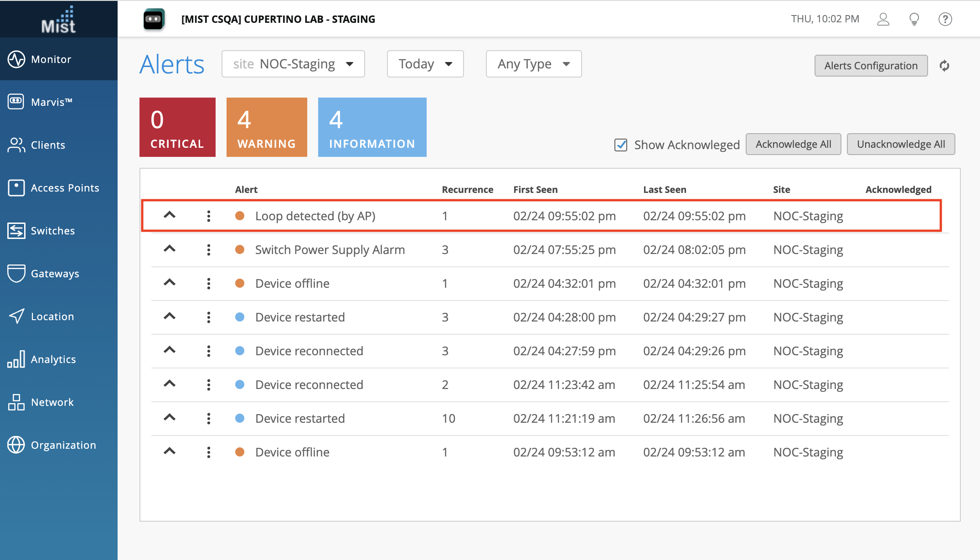Click the Mist logo
980x560 pixels.
[x=59, y=20]
